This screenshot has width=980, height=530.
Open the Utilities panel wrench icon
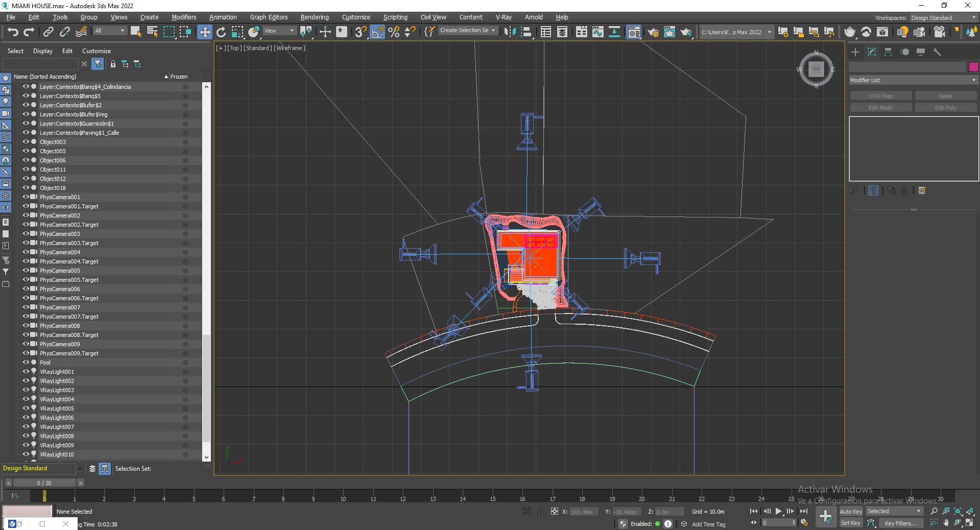pos(937,52)
